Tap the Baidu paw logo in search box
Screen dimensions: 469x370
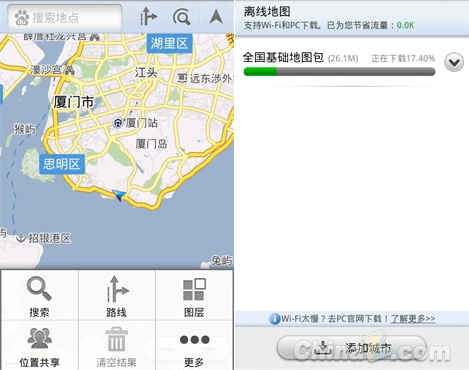tap(22, 17)
